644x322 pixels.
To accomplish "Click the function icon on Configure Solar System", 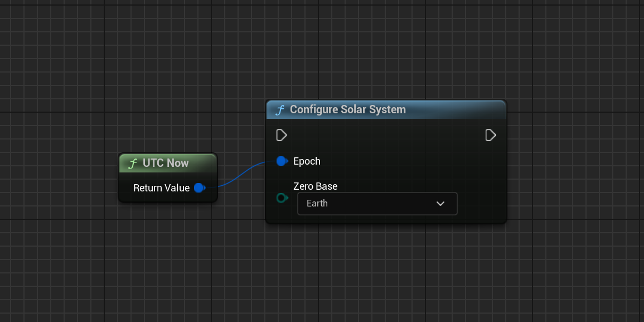I will pyautogui.click(x=280, y=110).
